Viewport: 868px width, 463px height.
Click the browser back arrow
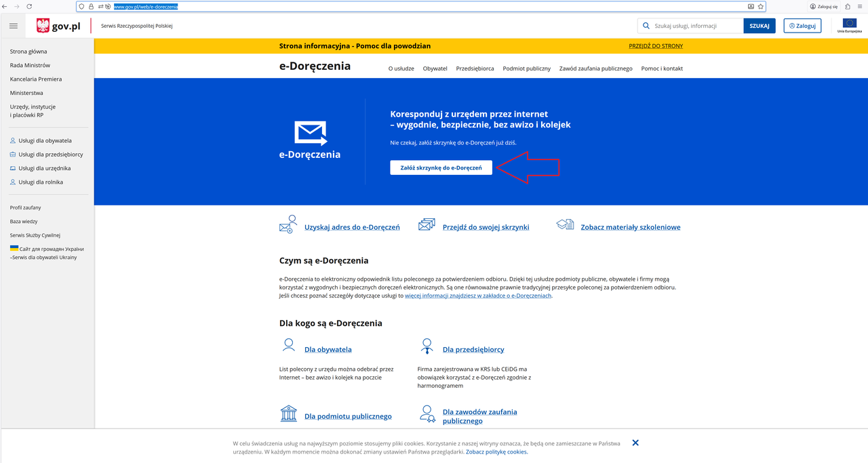coord(6,6)
